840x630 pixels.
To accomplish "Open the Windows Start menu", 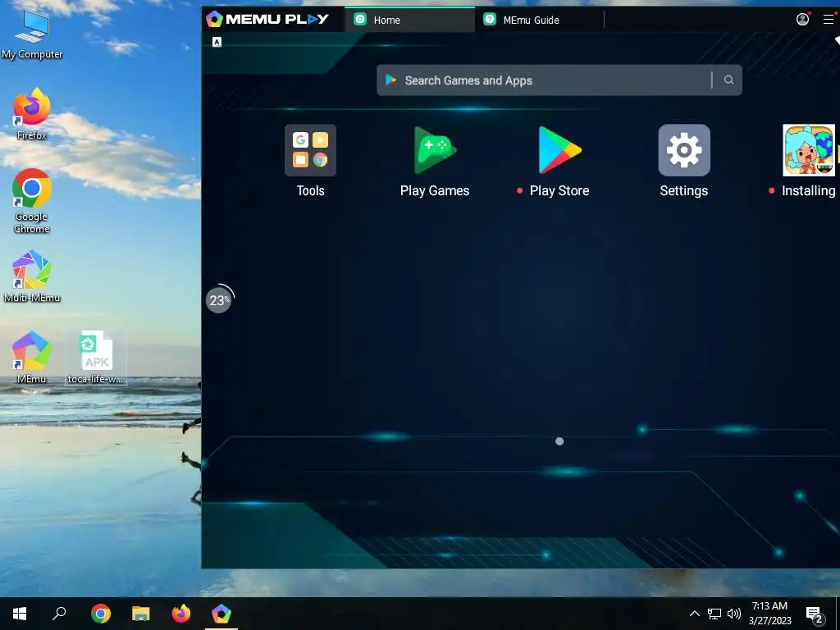I will [x=20, y=614].
